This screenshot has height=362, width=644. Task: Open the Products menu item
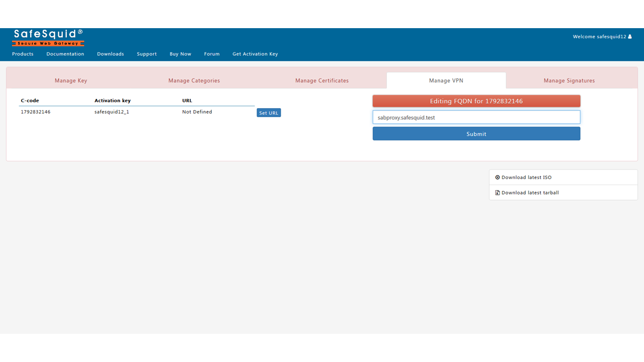[x=23, y=54]
